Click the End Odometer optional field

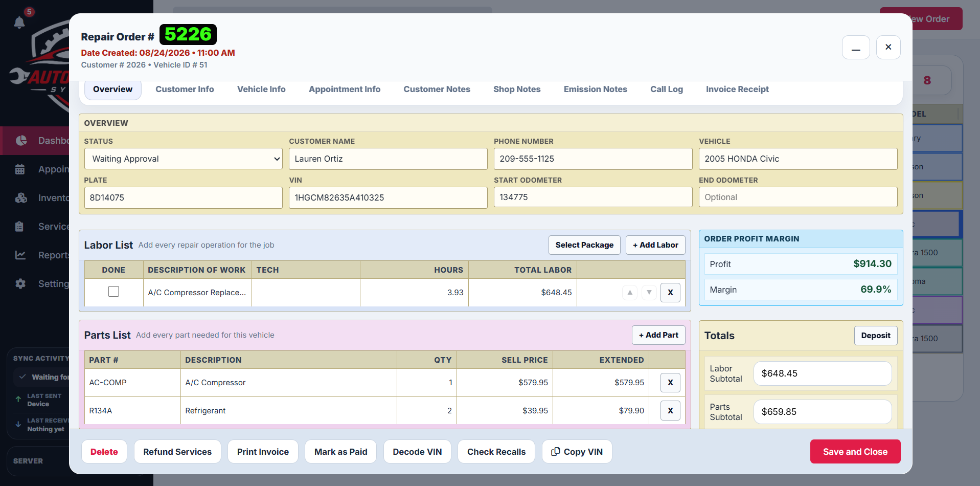[798, 197]
